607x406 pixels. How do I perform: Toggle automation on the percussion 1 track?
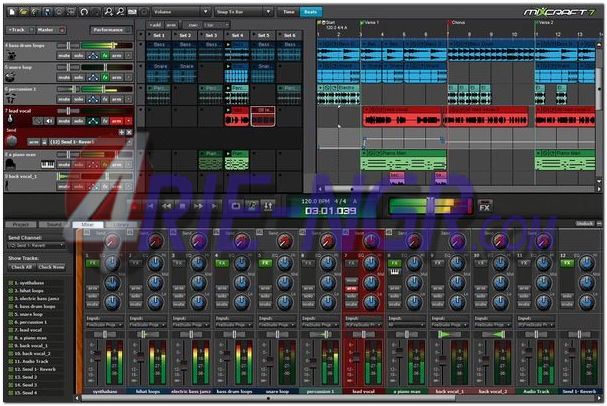pos(93,99)
